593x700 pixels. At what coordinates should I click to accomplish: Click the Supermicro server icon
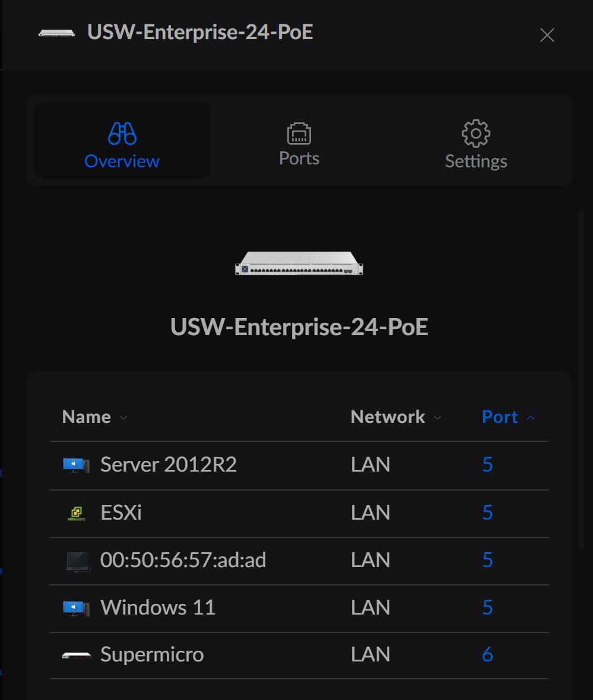[76, 656]
